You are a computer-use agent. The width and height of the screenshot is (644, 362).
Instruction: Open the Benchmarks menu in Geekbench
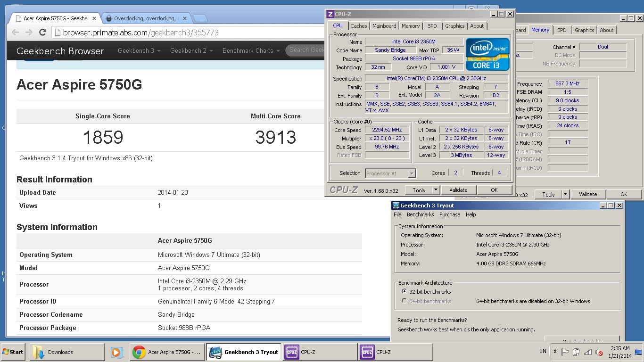(420, 214)
